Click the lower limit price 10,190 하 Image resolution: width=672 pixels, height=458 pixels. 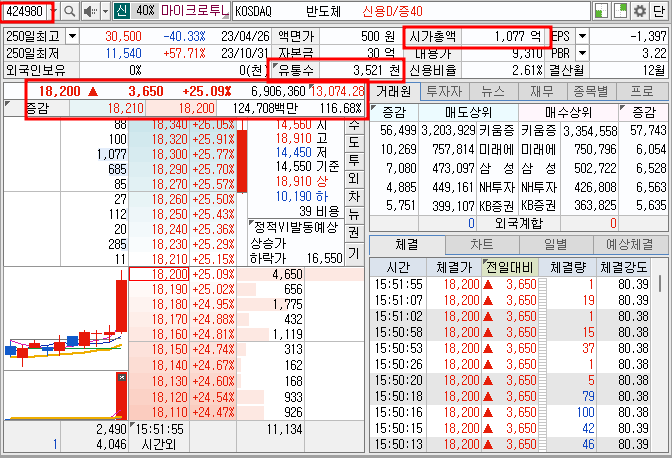point(302,196)
